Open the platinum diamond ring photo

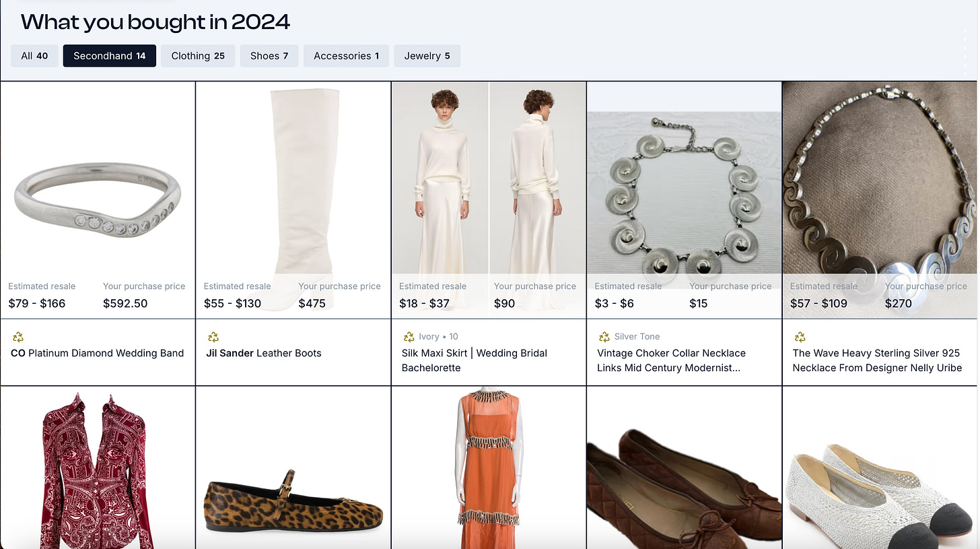point(98,200)
